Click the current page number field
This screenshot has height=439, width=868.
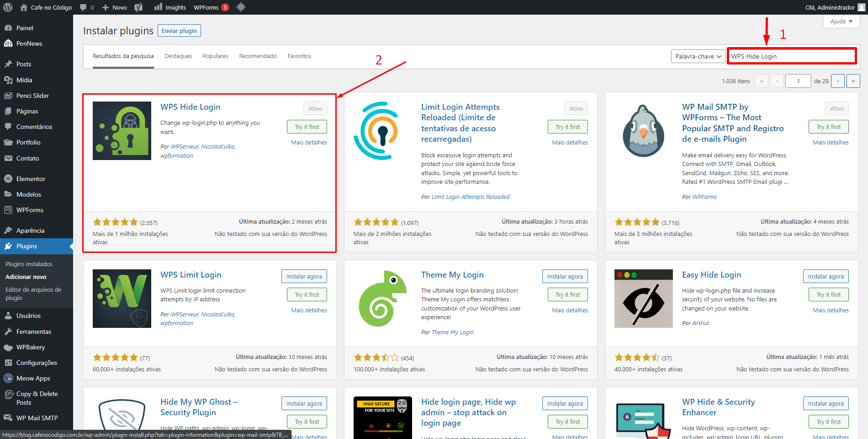point(798,81)
